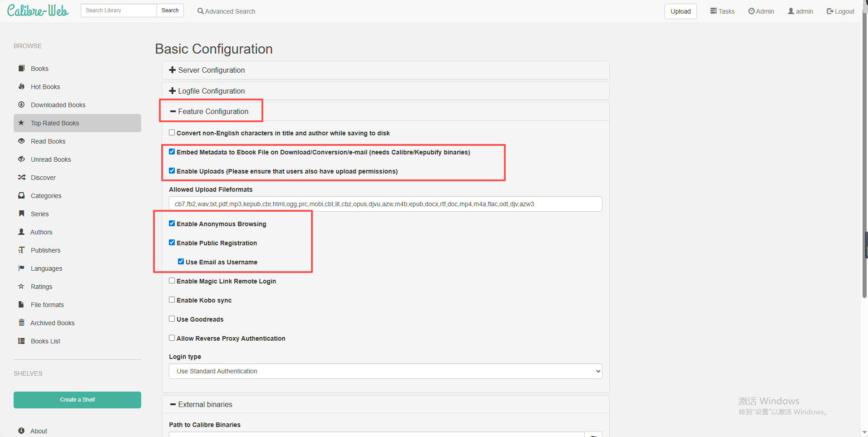Image resolution: width=868 pixels, height=437 pixels.
Task: Click the Publishers text icon
Action: coord(21,250)
